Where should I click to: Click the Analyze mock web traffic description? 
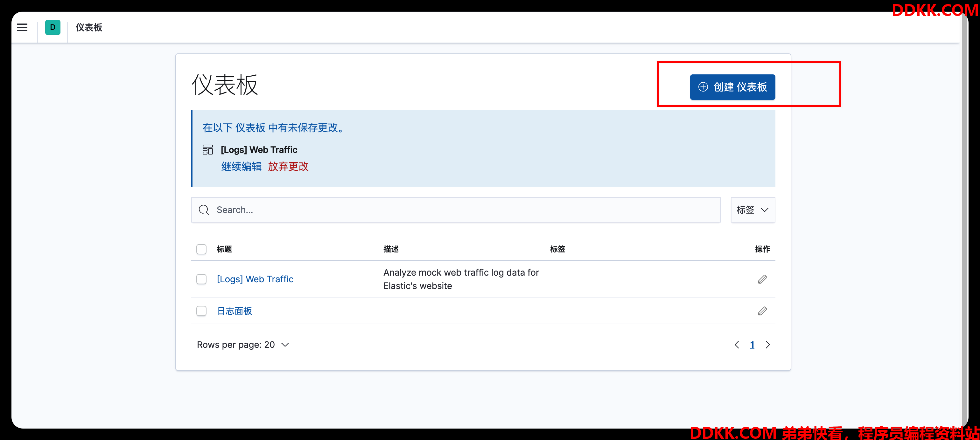pos(461,279)
